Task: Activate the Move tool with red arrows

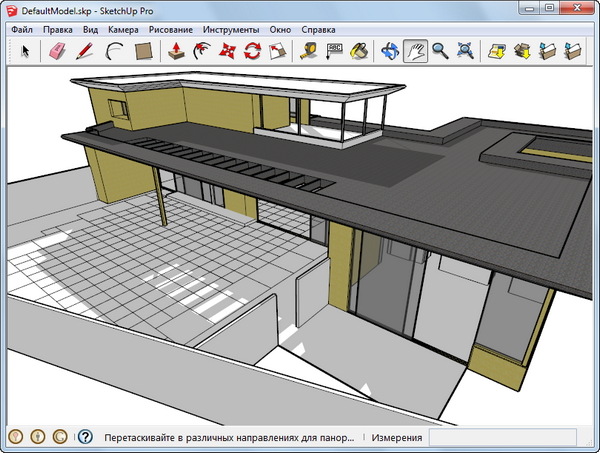Action: click(227, 52)
